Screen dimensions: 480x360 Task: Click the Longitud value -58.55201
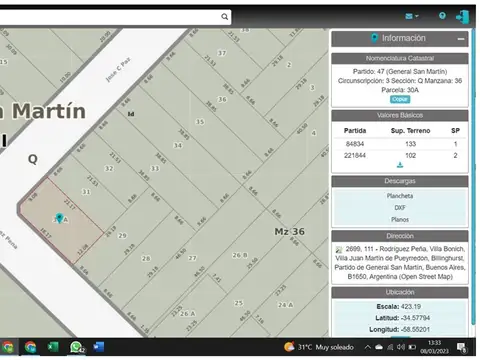(415, 330)
